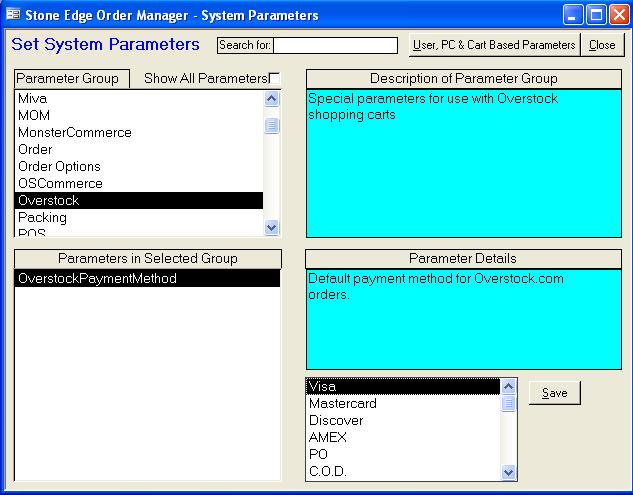The image size is (633, 495).
Task: Click the Parameter Group scrollbar thumb
Action: 272,126
